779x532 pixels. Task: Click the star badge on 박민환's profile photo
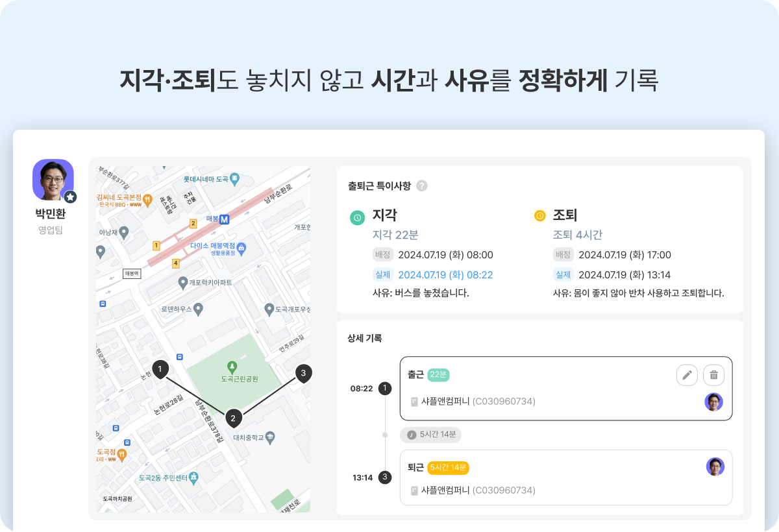69,199
